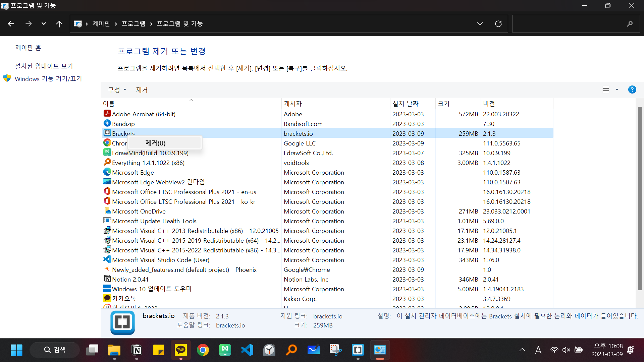Sort by the 크기 column header
Image resolution: width=644 pixels, height=362 pixels.
pos(458,104)
